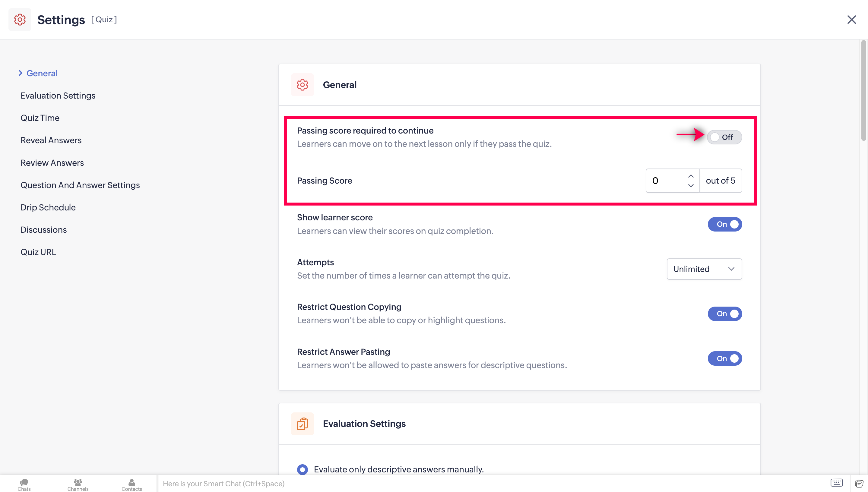
Task: Select Evaluate only descriptive answers manually
Action: tap(303, 469)
